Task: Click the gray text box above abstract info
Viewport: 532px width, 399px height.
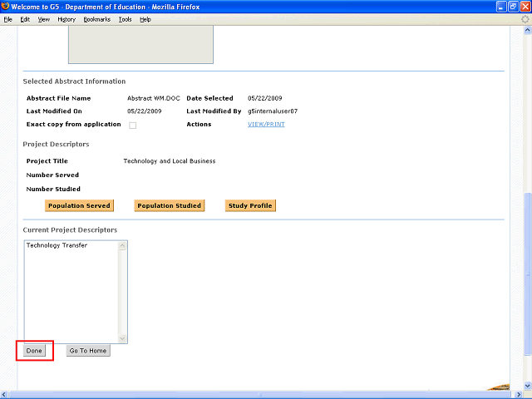Action: tap(140, 44)
